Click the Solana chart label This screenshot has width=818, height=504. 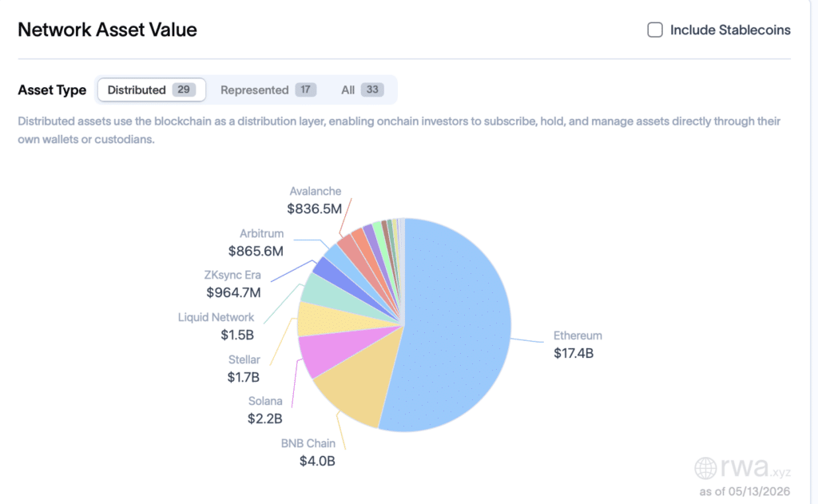(x=265, y=401)
